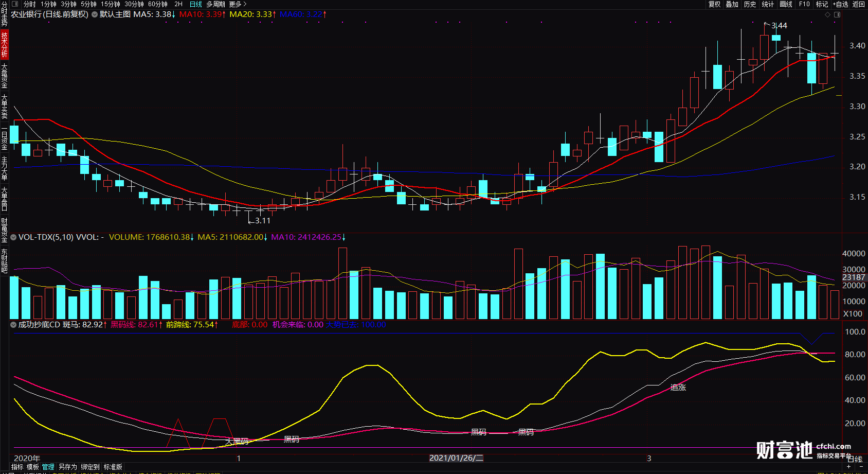The height and width of the screenshot is (474, 868).
Task: Select the 5分钟 period
Action: [x=88, y=4]
